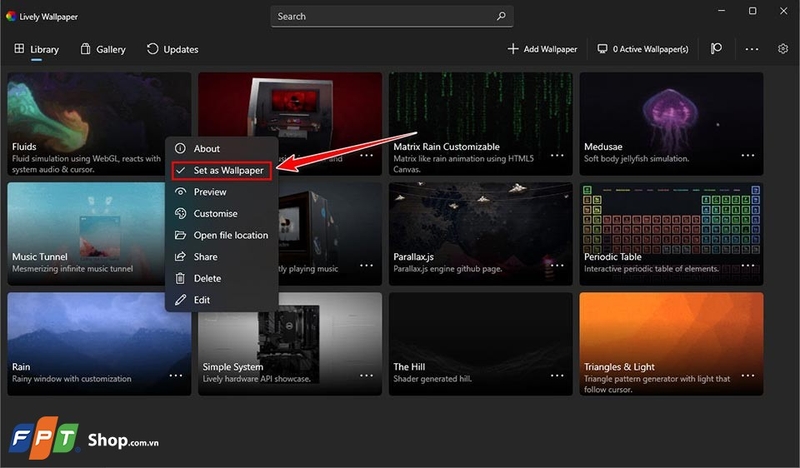Select About in the context menu
Viewport: 800px width, 468px height.
[x=222, y=149]
